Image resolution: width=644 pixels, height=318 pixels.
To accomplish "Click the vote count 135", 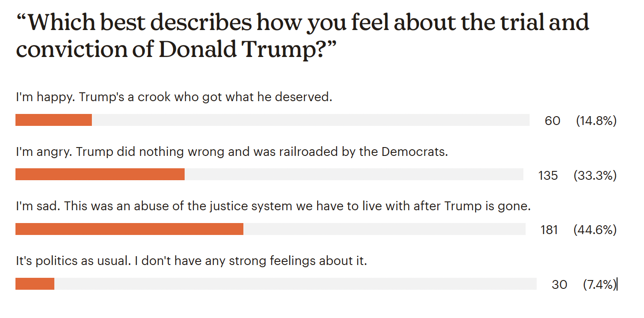I will 548,175.
